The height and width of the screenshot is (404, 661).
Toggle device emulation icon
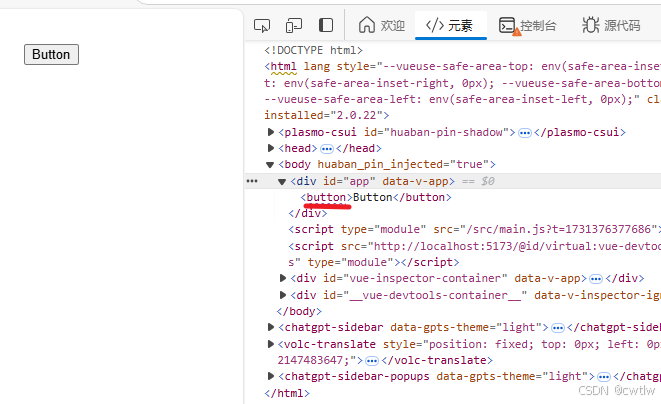pyautogui.click(x=294, y=25)
